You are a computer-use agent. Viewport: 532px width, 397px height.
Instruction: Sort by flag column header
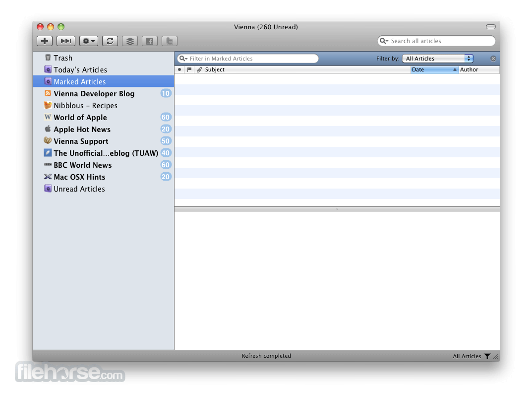pyautogui.click(x=189, y=69)
